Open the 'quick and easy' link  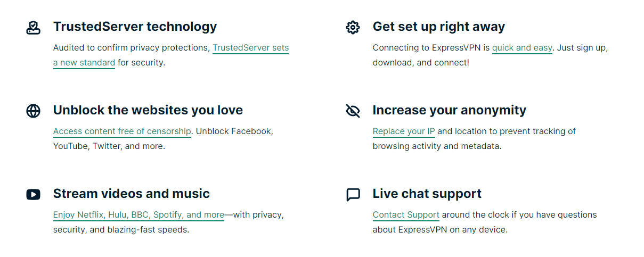click(x=522, y=48)
